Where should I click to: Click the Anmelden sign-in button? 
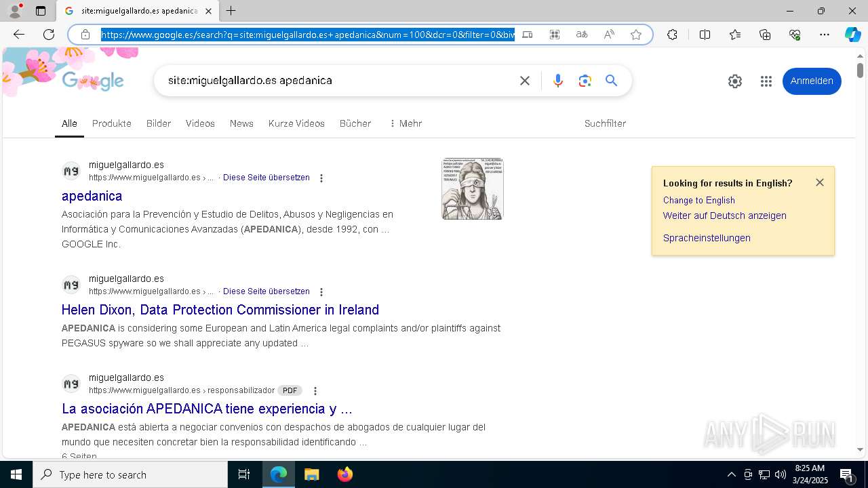[x=812, y=81]
